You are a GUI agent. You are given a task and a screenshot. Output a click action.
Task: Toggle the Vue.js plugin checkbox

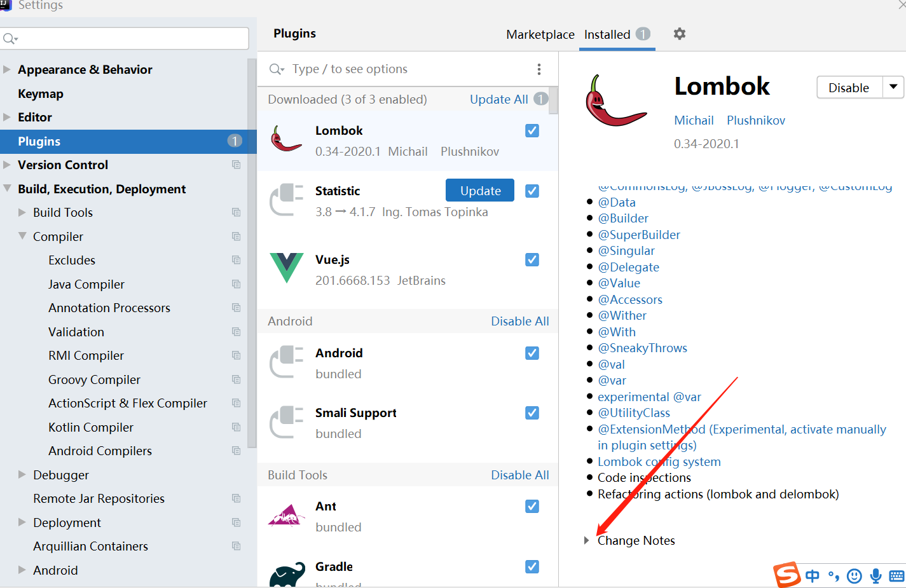(532, 259)
